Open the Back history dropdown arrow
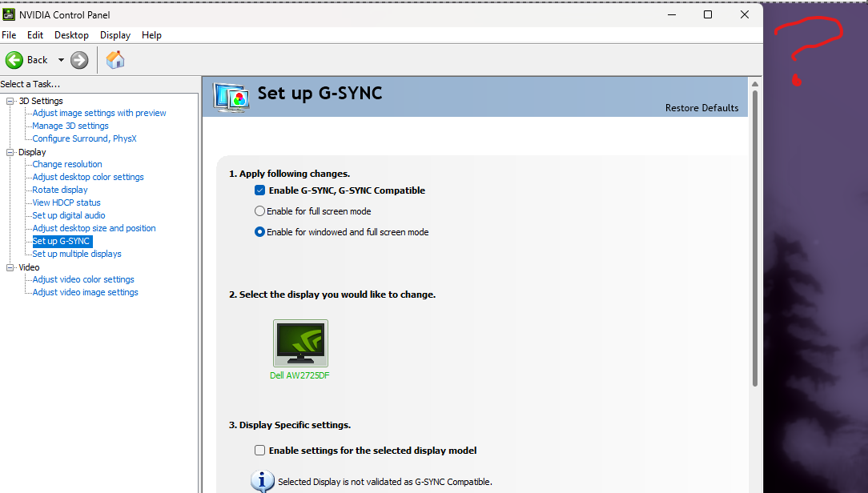 click(61, 60)
